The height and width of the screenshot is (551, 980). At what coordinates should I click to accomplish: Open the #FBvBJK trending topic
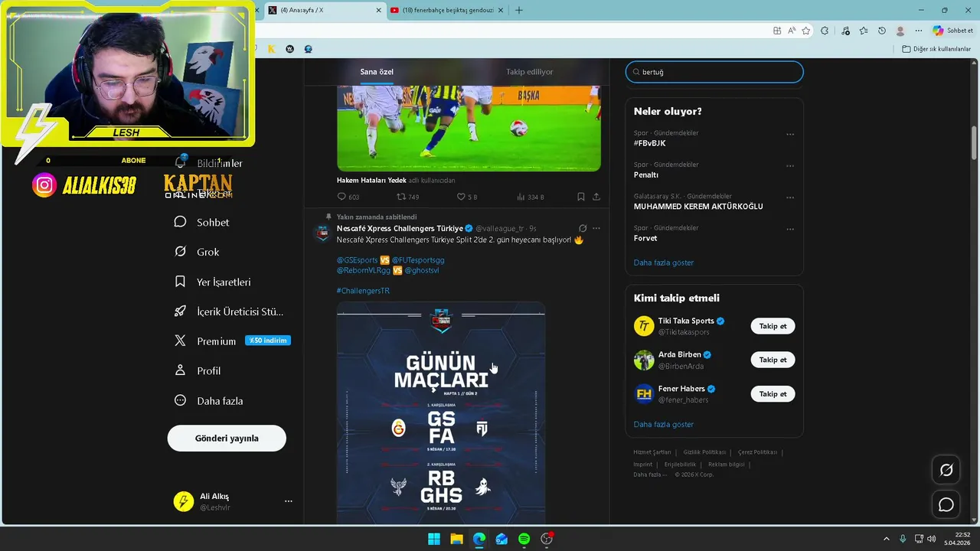click(650, 143)
